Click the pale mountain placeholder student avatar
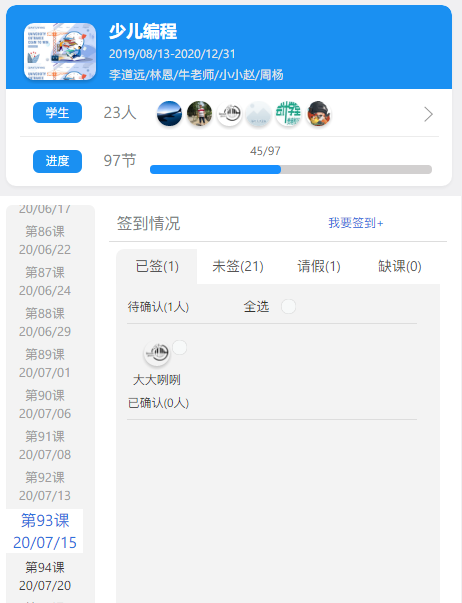Image resolution: width=462 pixels, height=603 pixels. coord(259,114)
